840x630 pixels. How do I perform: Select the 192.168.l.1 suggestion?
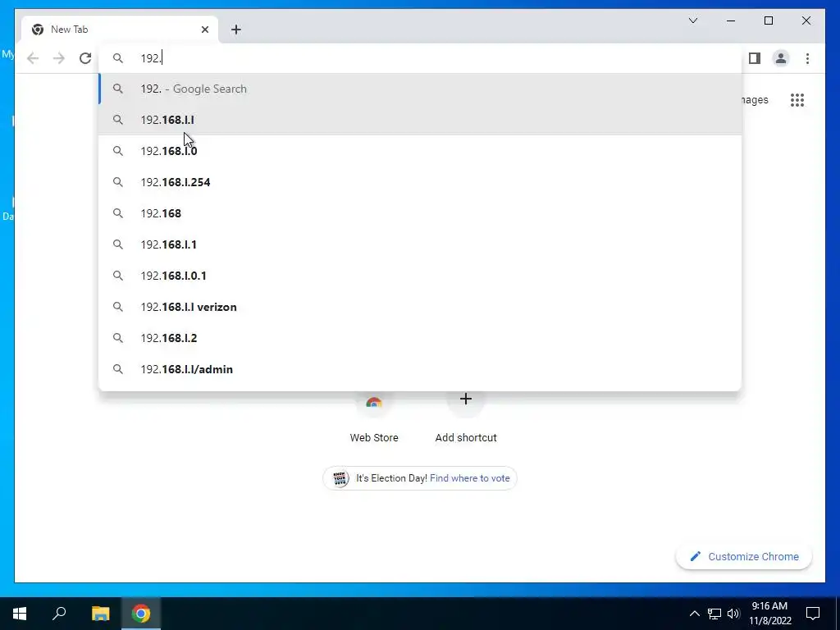(x=421, y=244)
